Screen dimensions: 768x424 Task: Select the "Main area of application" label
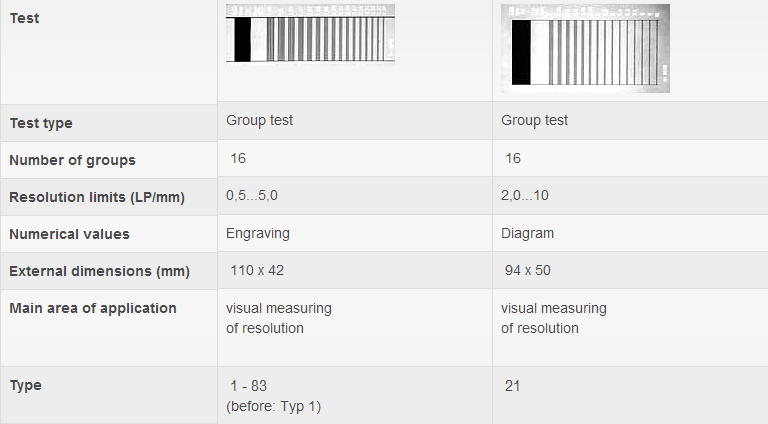click(93, 308)
